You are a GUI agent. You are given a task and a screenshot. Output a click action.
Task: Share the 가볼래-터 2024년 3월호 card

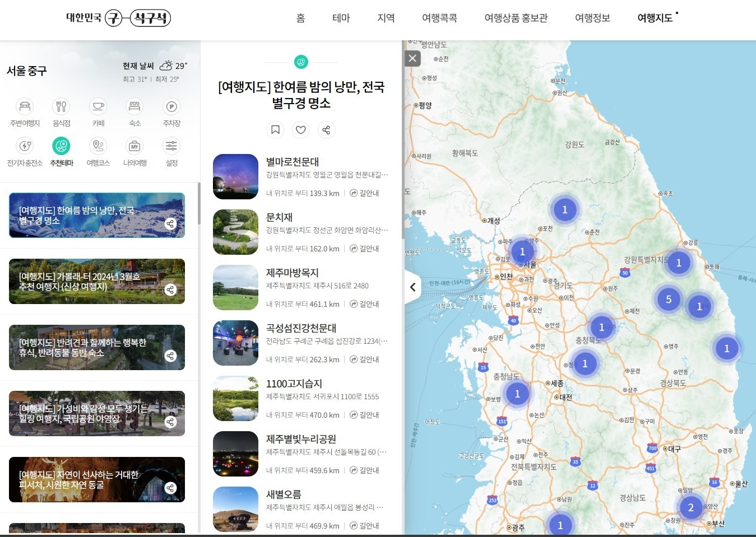(x=170, y=290)
